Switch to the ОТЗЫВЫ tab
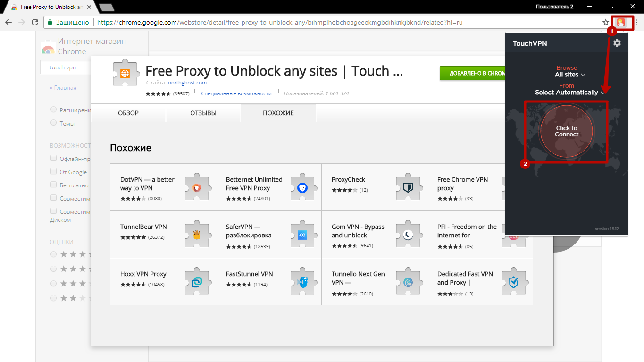Viewport: 644px width, 362px height. [x=203, y=113]
